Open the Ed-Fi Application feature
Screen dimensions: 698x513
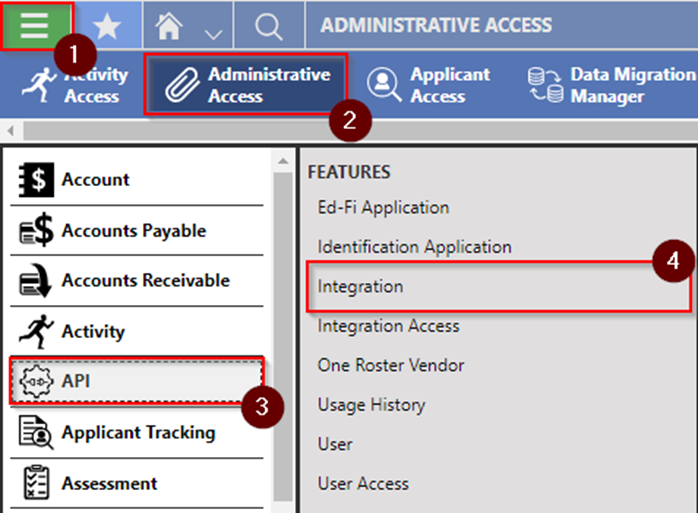383,208
